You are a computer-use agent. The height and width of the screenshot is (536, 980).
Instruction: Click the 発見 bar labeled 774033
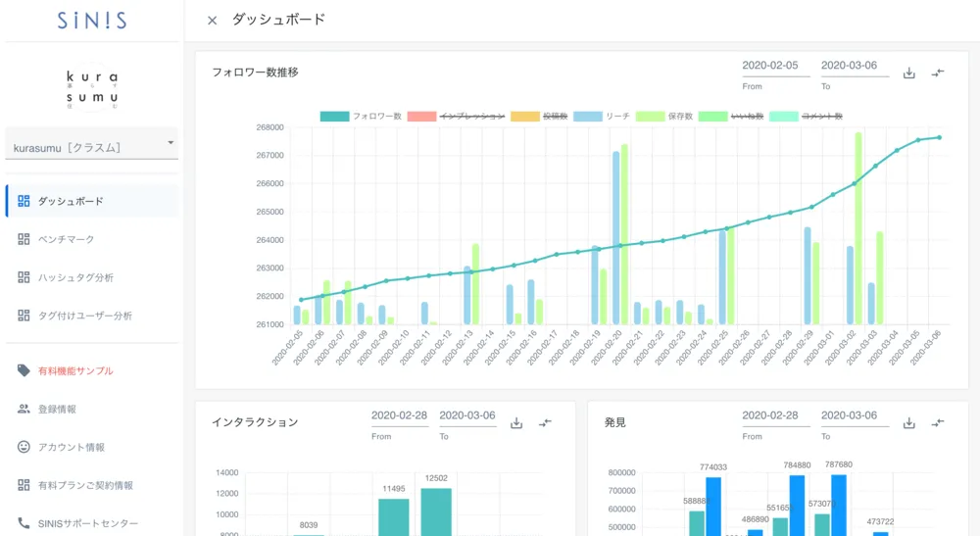(x=713, y=507)
